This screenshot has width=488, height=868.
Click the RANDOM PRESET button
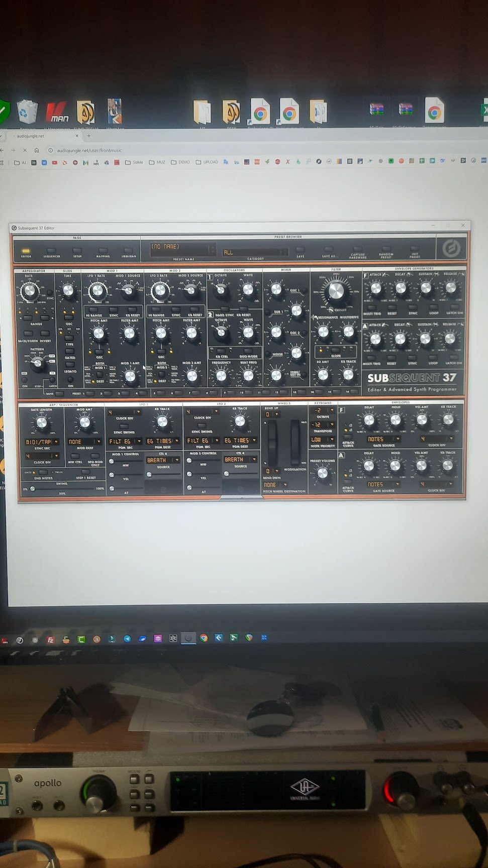point(386,249)
